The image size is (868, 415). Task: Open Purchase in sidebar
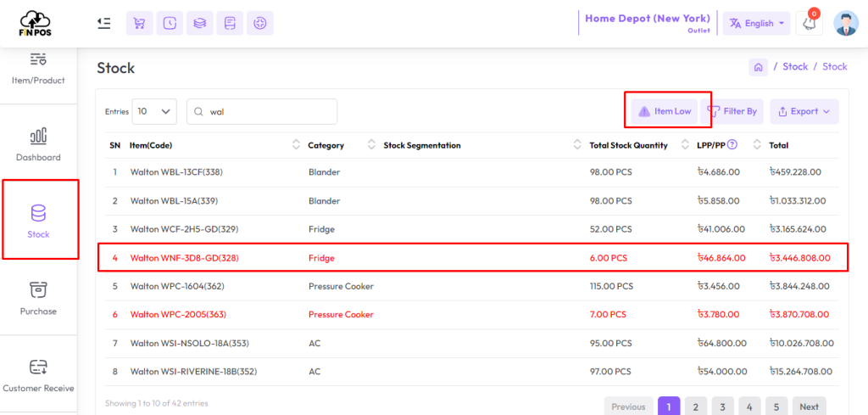pyautogui.click(x=38, y=299)
